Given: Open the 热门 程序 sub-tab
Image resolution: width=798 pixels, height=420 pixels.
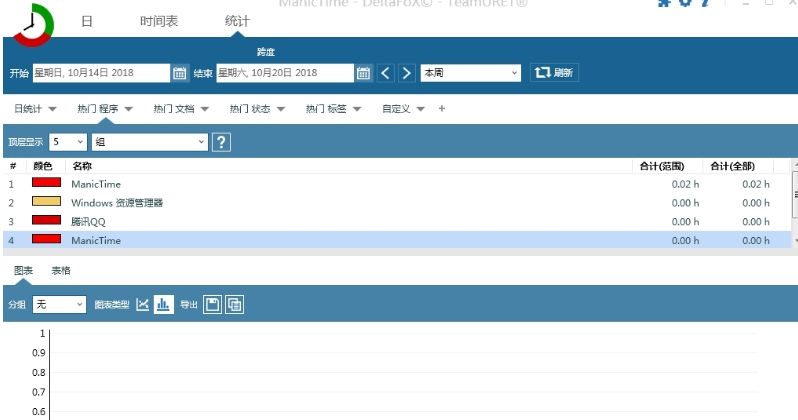Looking at the screenshot, I should click(x=98, y=108).
